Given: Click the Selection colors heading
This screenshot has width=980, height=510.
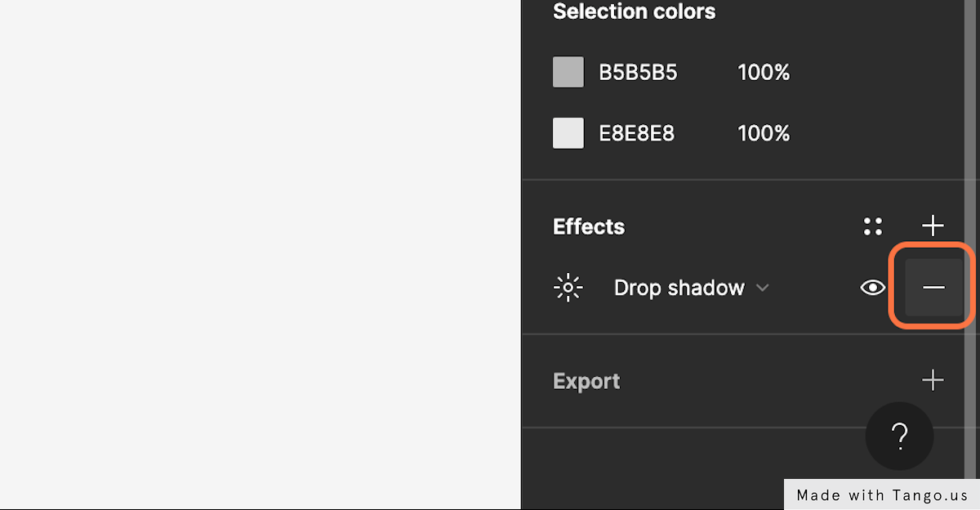Looking at the screenshot, I should pos(635,11).
